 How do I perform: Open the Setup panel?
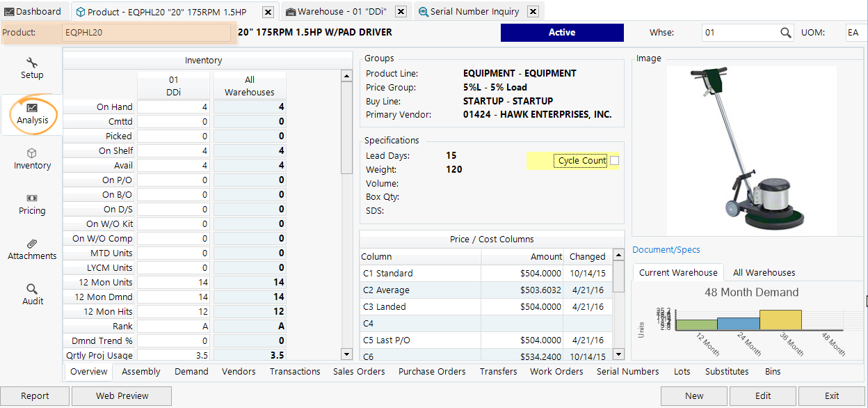31,68
